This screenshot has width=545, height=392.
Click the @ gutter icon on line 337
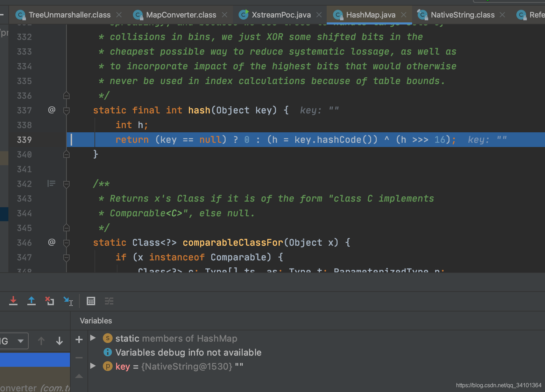click(52, 110)
